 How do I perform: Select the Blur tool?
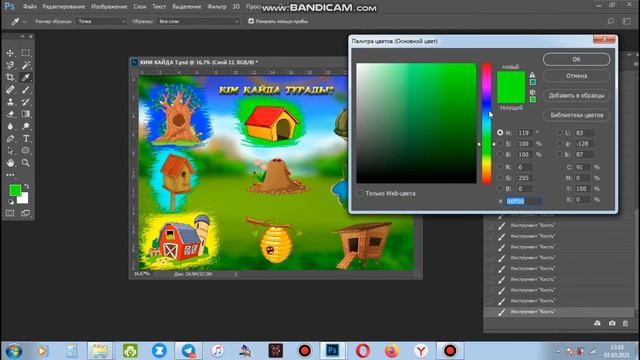pyautogui.click(x=10, y=126)
